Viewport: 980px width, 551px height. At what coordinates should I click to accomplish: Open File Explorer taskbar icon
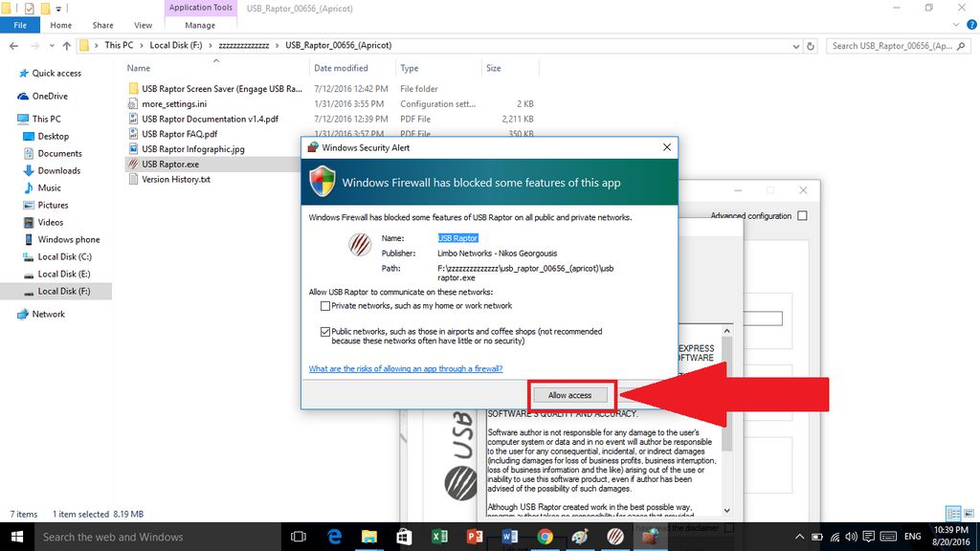coord(369,537)
